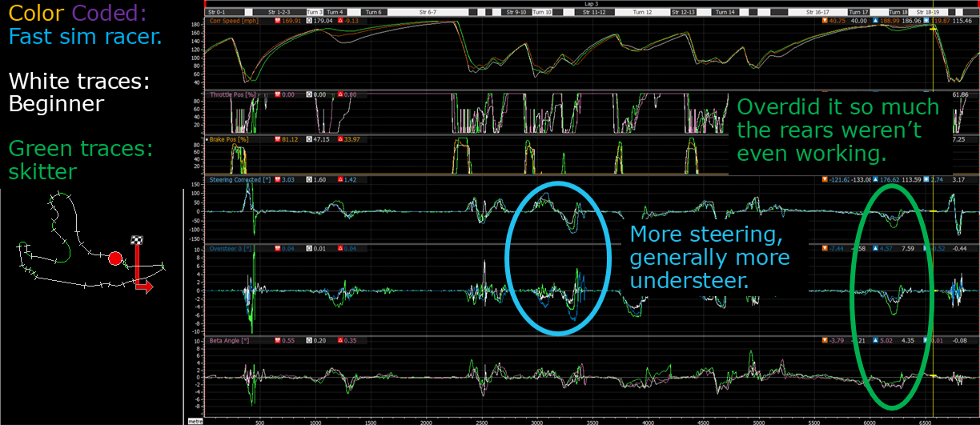Jump to track section Str 12-13
The width and height of the screenshot is (980, 425).
click(684, 13)
